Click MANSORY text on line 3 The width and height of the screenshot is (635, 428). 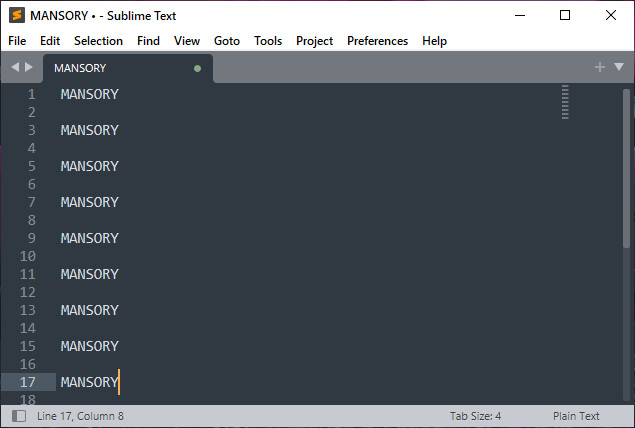89,130
